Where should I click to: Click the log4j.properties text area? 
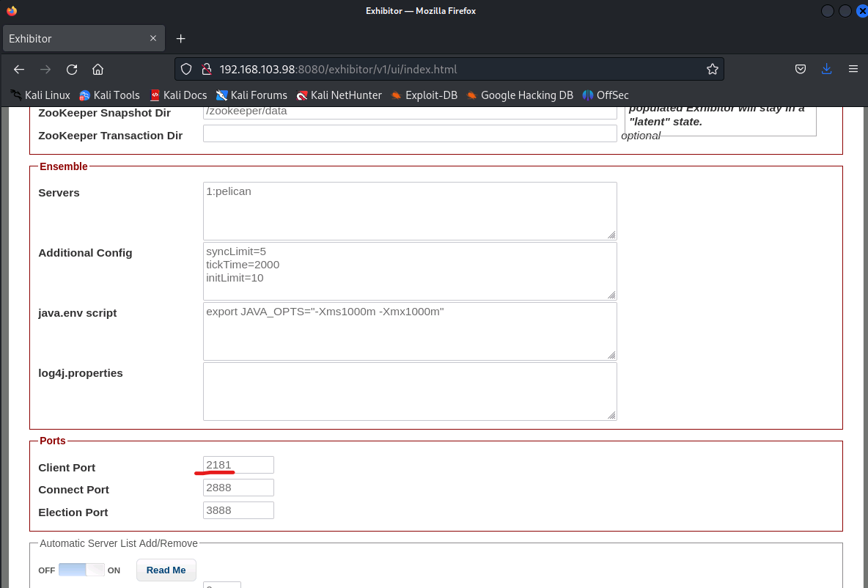coord(410,392)
